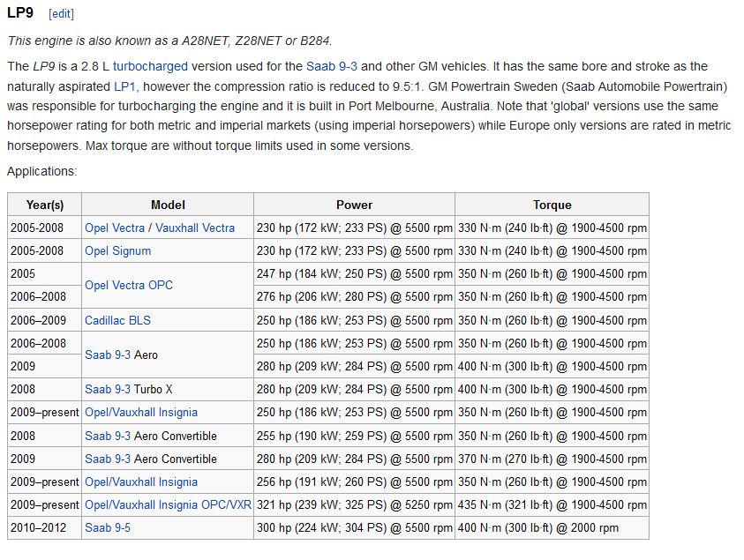Image resolution: width=744 pixels, height=560 pixels.
Task: Open the Opel Signum link
Action: click(117, 250)
